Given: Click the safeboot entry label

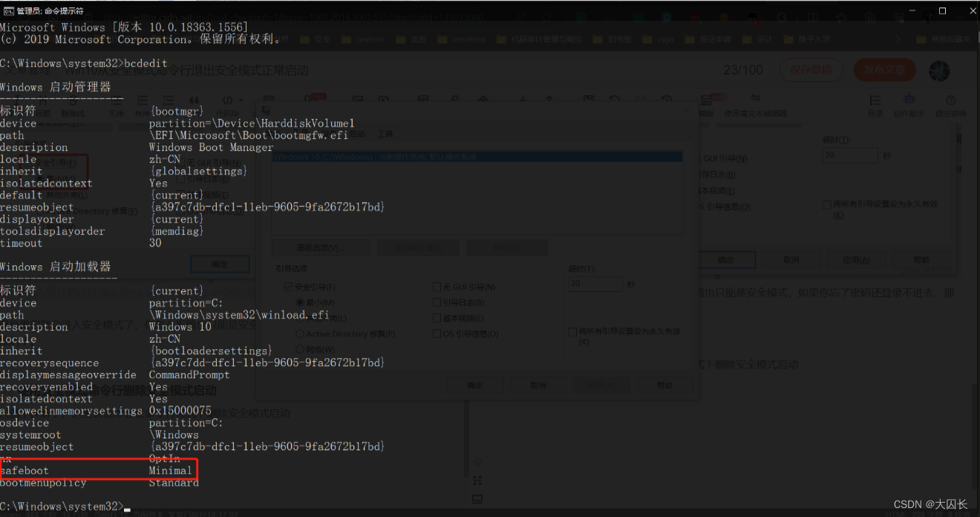Looking at the screenshot, I should (x=24, y=470).
